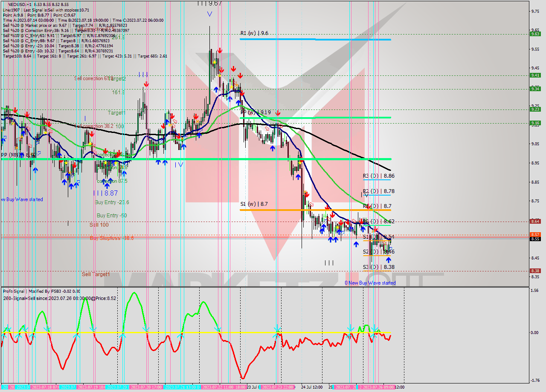
Task: Select the 'Sell 100' label
Action: (x=99, y=225)
